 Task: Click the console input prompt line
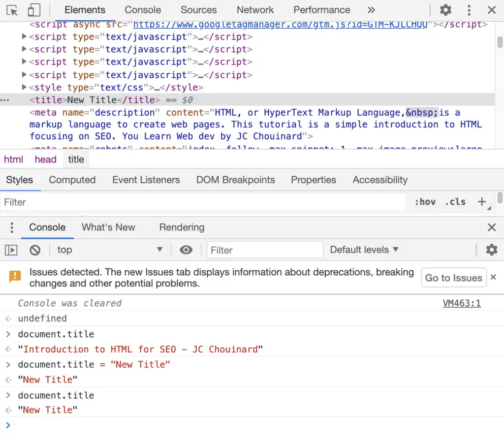[252, 425]
